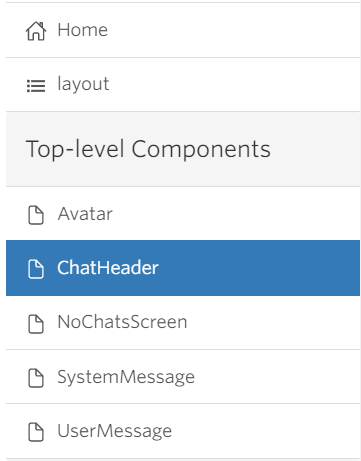Click blank area of the Home row
The height and width of the screenshot is (461, 361).
click(233, 30)
